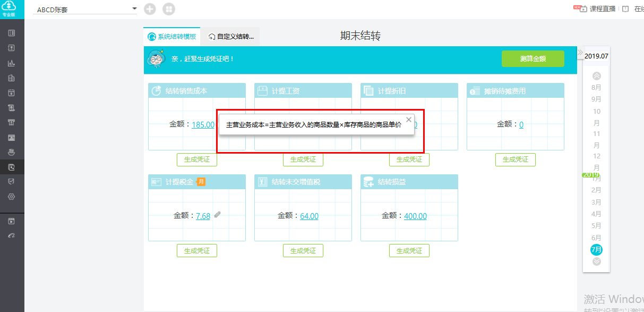Generate voucher for 计提工资

click(x=303, y=159)
